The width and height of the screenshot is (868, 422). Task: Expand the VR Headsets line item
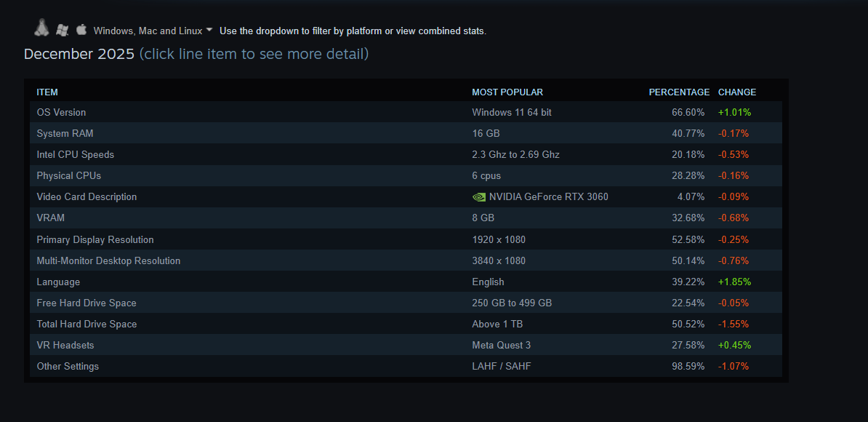click(65, 346)
